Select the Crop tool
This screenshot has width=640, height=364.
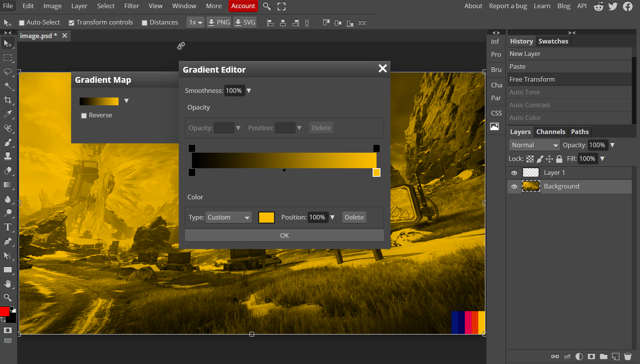8,100
